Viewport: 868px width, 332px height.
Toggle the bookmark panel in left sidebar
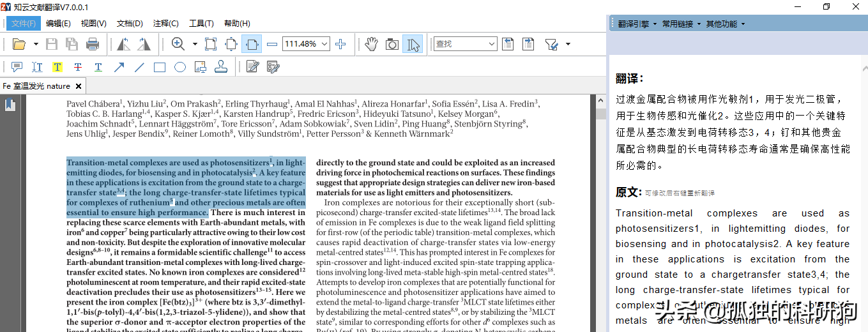tap(10, 105)
